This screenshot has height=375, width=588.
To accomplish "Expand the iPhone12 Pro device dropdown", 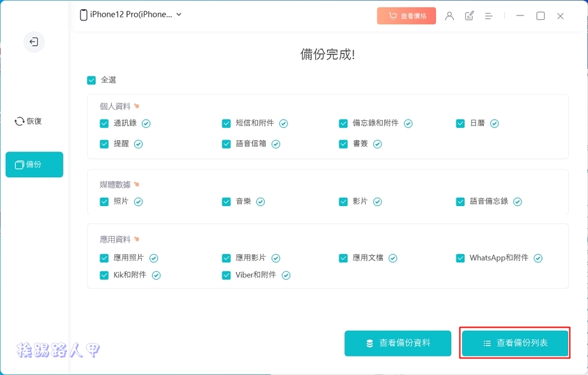I will click(x=178, y=15).
